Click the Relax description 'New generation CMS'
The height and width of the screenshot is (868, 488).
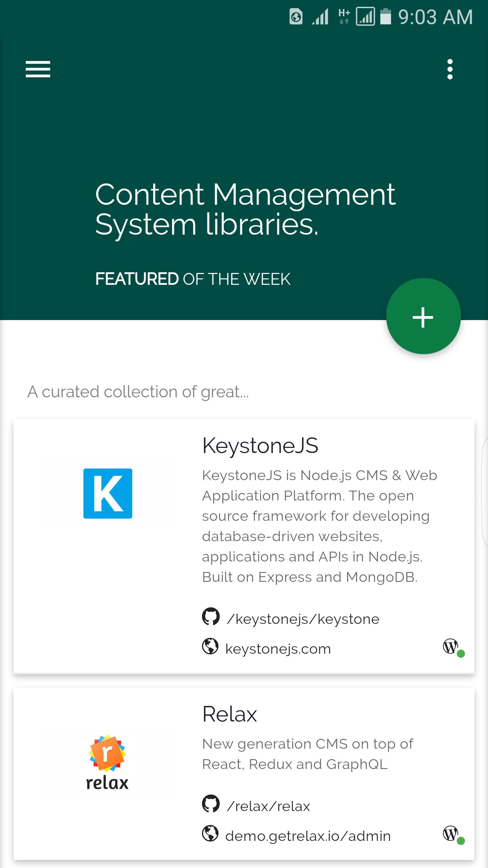308,754
